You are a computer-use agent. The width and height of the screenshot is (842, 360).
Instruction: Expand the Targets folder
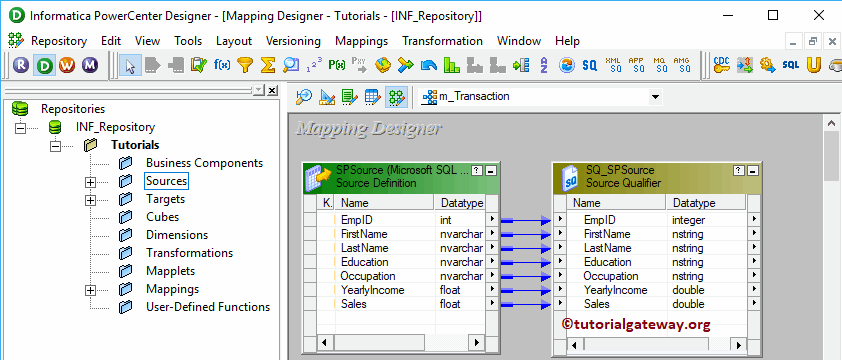tap(91, 200)
